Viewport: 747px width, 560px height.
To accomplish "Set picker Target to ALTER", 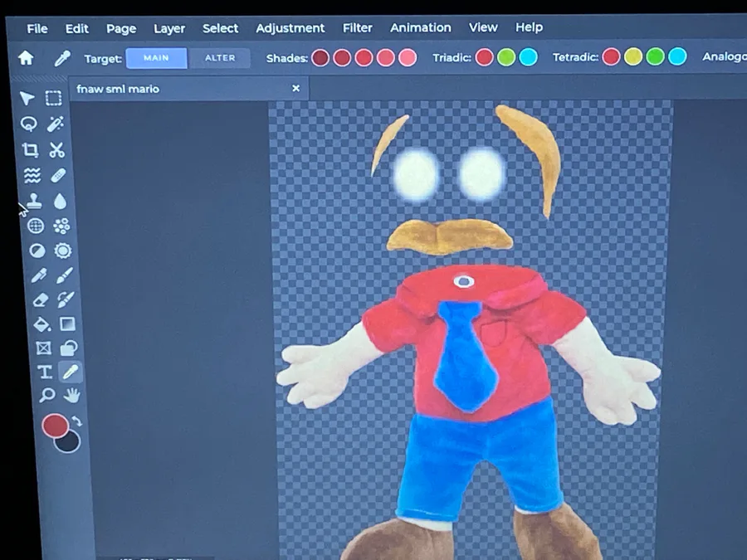I will [220, 58].
